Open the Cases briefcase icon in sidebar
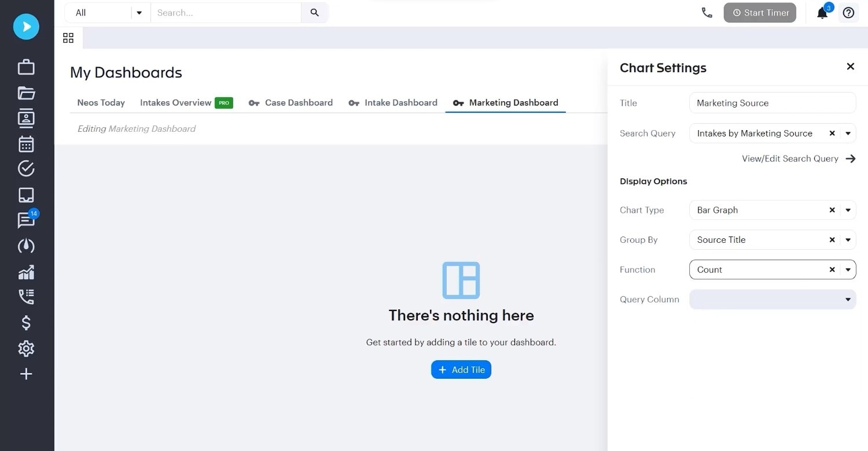Image resolution: width=868 pixels, height=451 pixels. click(26, 66)
